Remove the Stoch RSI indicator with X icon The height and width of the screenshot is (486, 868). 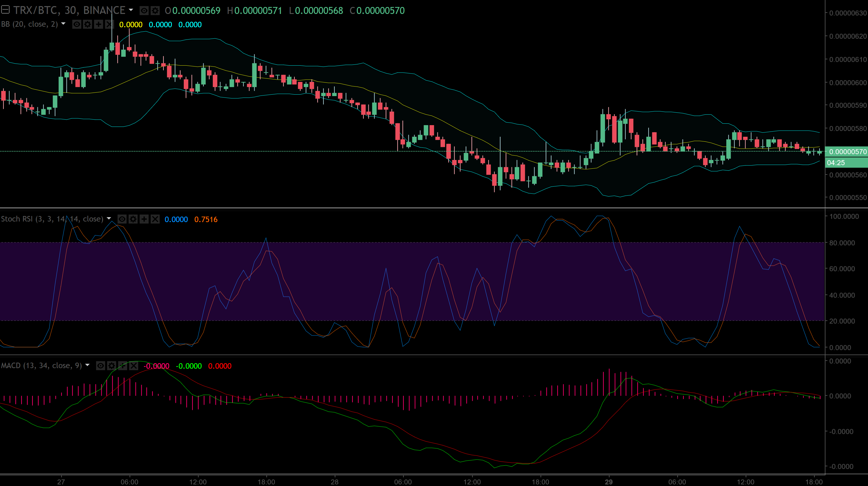coord(155,219)
